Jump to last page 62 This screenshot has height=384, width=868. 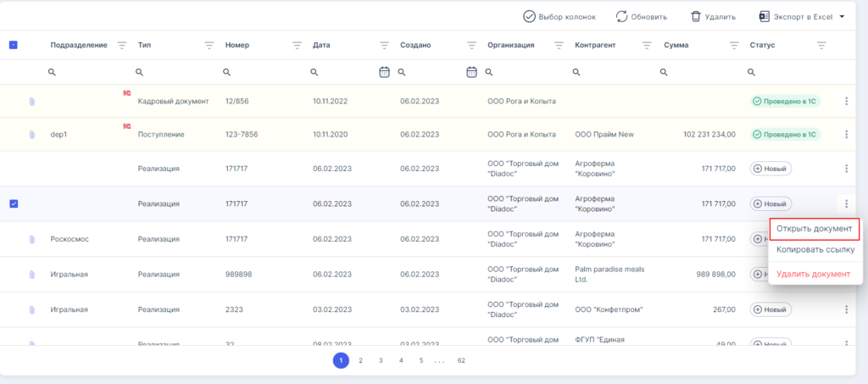click(461, 361)
